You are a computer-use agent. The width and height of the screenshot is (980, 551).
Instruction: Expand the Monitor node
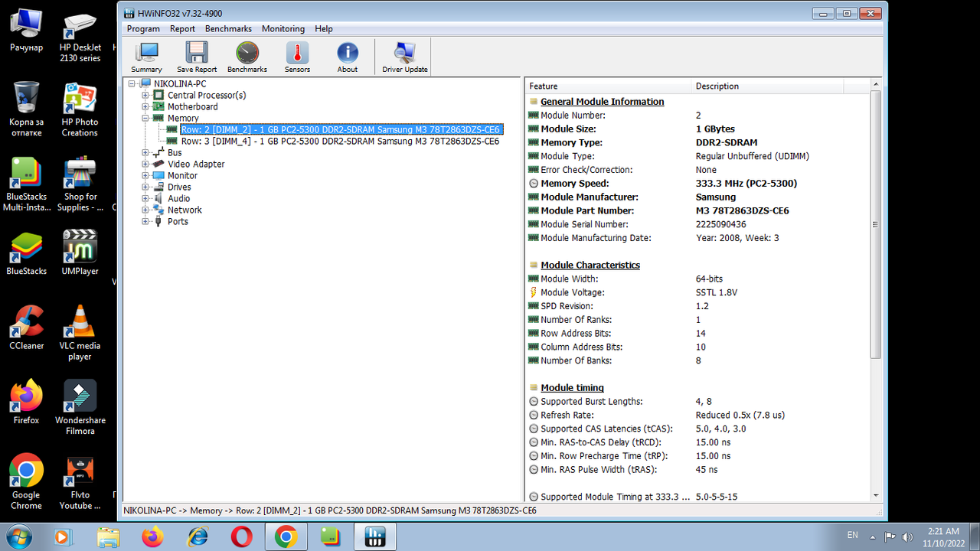tap(145, 176)
